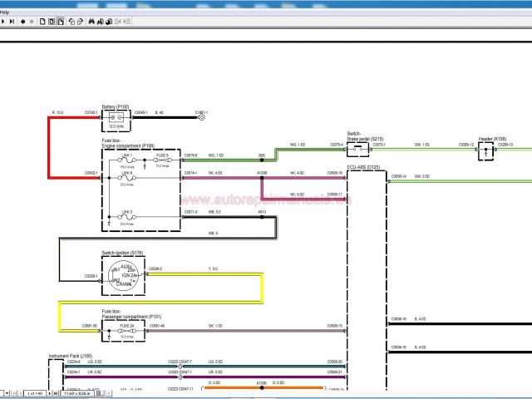The image size is (532, 399).
Task: Rotate the page counterclockwise
Action: 71,21
